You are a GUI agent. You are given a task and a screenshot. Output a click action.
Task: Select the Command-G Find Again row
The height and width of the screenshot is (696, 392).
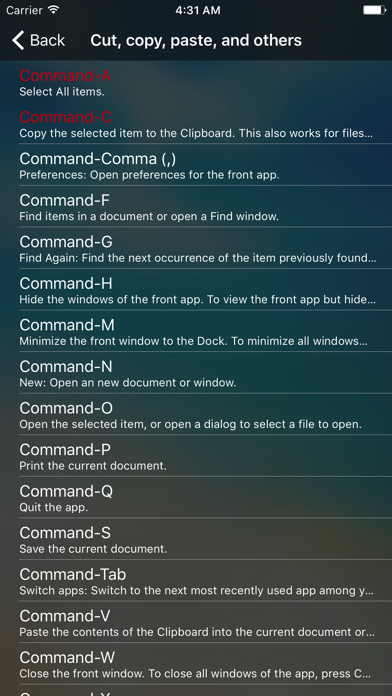[196, 248]
